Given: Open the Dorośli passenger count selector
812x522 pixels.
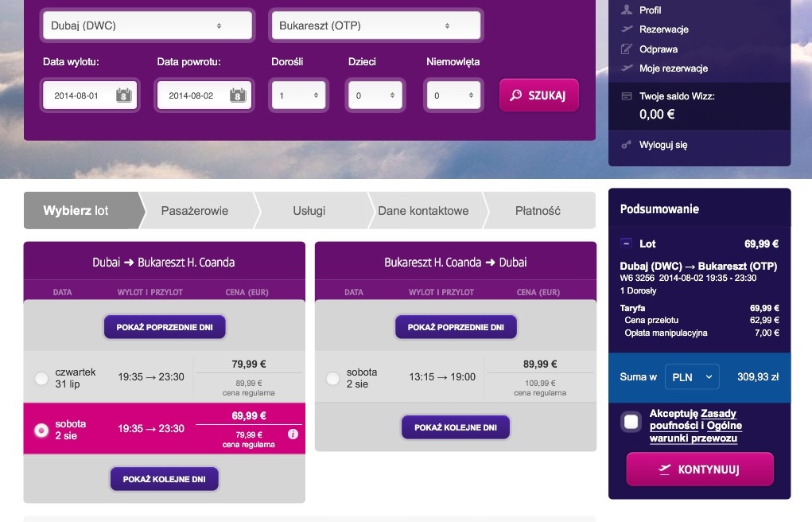Looking at the screenshot, I should pyautogui.click(x=299, y=95).
